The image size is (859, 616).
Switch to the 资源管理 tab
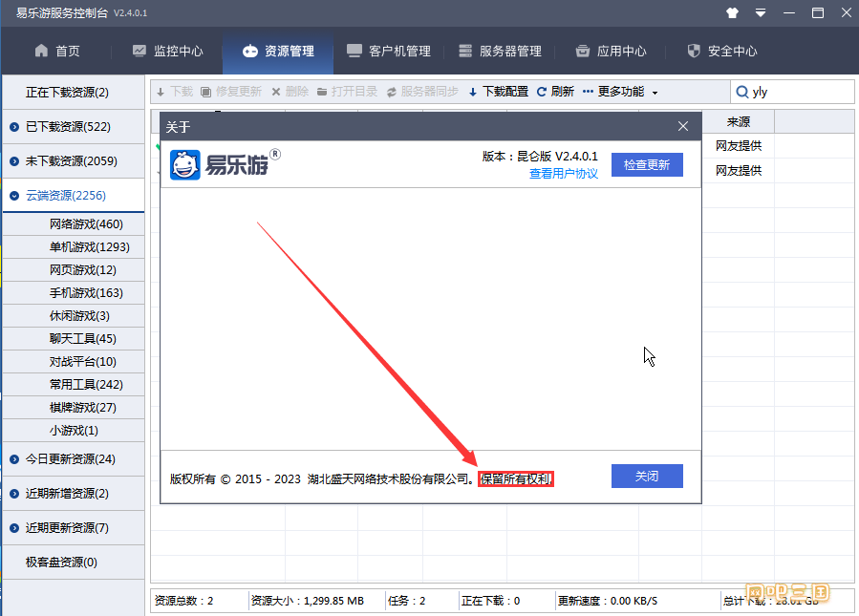(x=278, y=51)
